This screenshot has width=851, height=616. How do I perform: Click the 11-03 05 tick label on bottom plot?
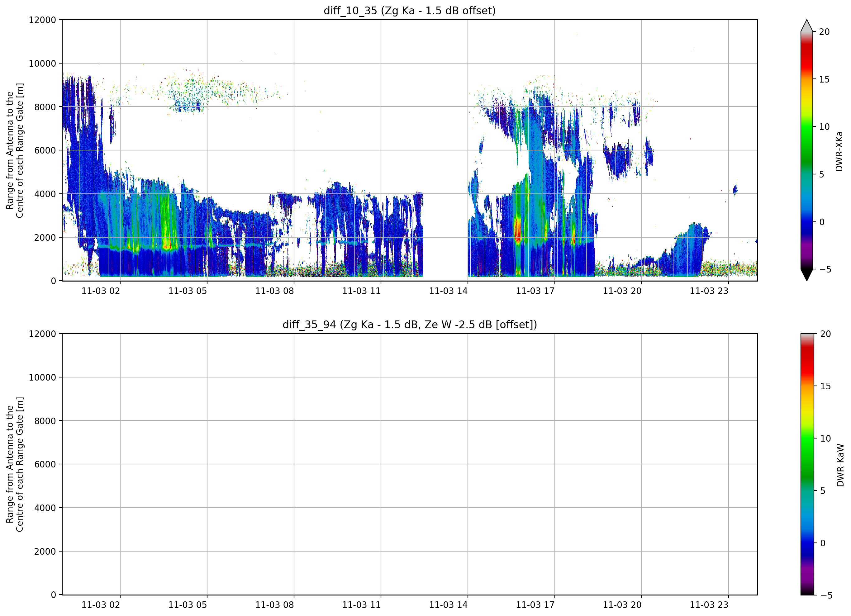tap(187, 605)
